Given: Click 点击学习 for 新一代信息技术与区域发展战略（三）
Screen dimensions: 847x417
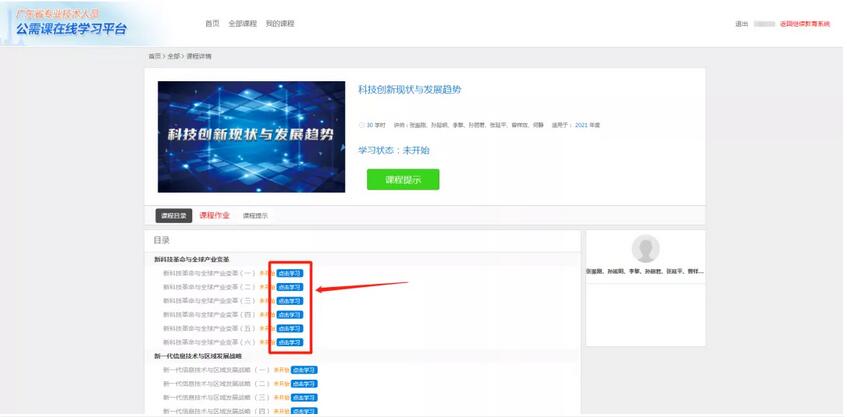Looking at the screenshot, I should click(304, 398).
